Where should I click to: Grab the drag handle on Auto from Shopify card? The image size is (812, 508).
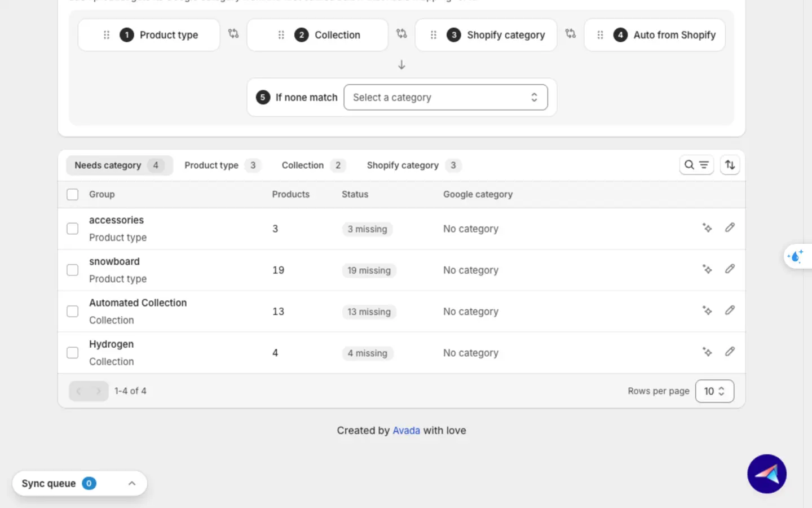(x=600, y=35)
